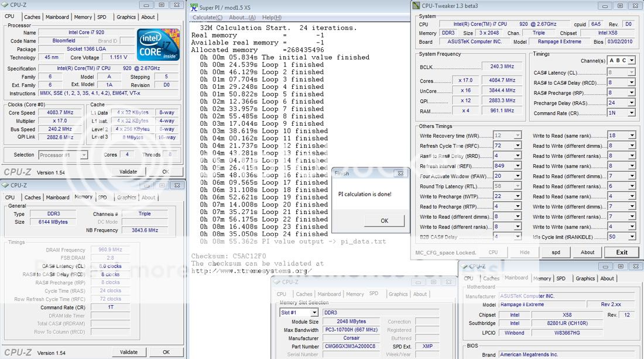The image size is (644, 359).
Task: Open the About menu in Super PI
Action: coord(242,17)
